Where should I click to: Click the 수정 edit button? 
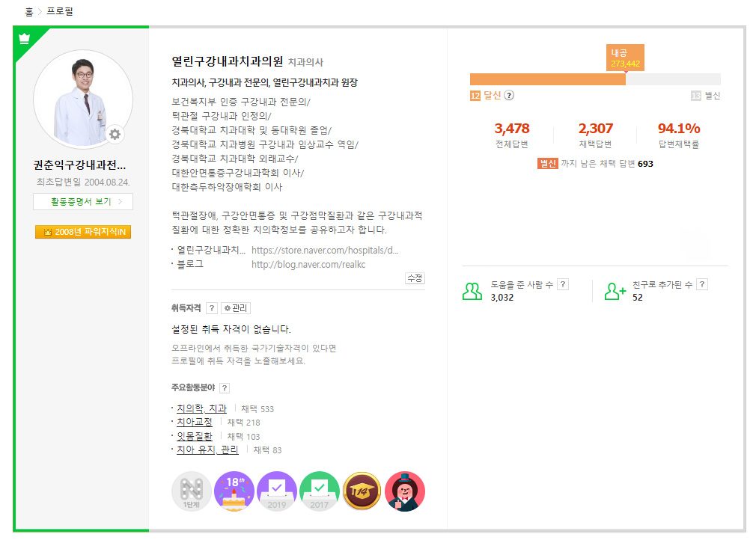(415, 278)
